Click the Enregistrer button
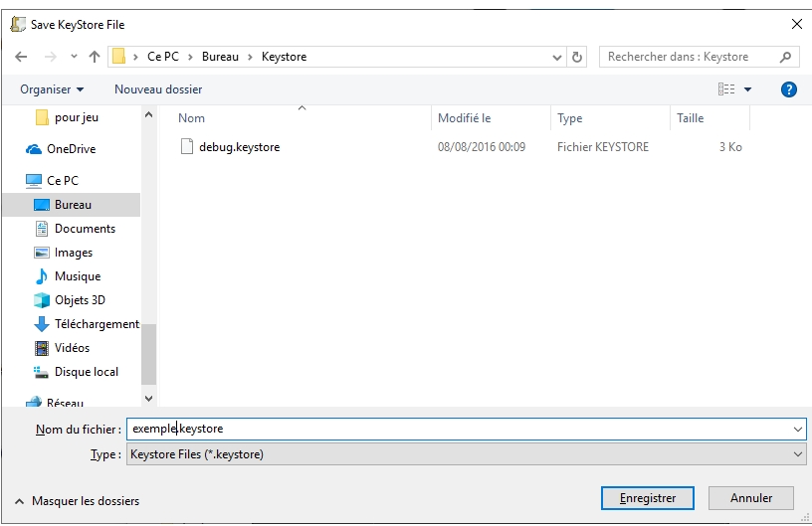812x526 pixels. [x=647, y=498]
